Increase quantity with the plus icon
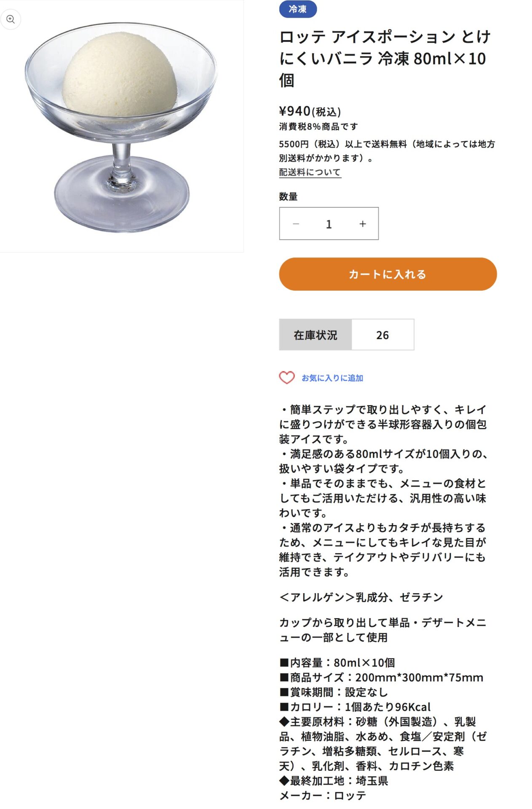This screenshot has height=809, width=532. 363,224
